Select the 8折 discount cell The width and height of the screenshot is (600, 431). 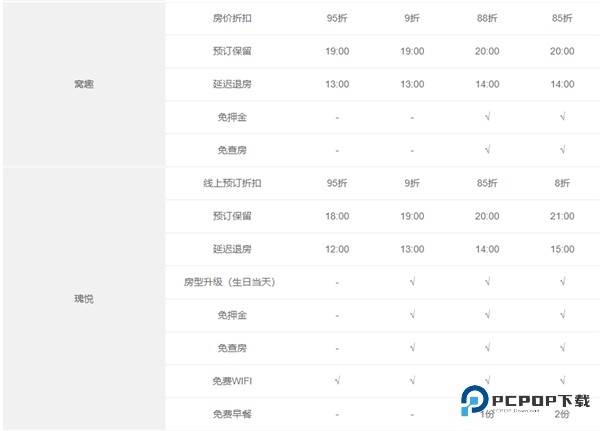coord(562,183)
